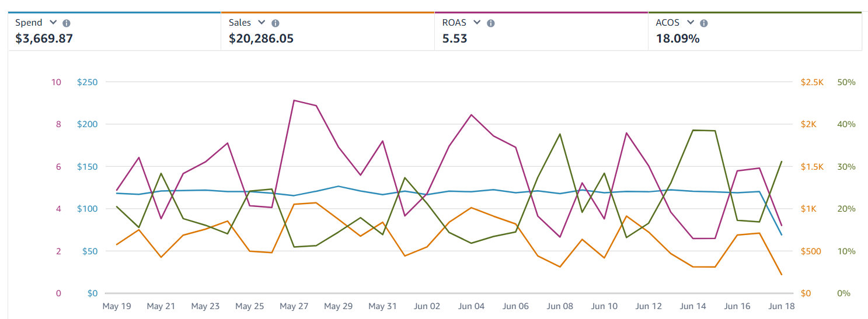Click the May 19 label on x-axis
Screen dimensions: 868x319
tap(117, 306)
